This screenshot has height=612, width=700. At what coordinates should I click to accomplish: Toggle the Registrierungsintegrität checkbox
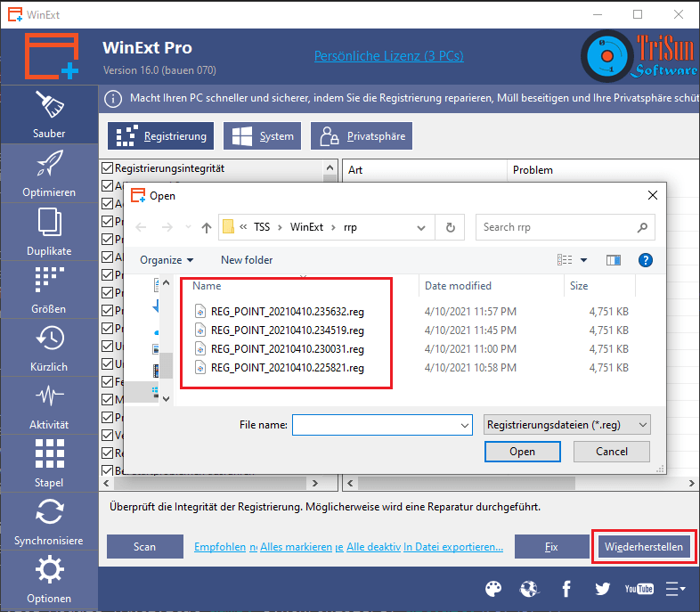[107, 168]
